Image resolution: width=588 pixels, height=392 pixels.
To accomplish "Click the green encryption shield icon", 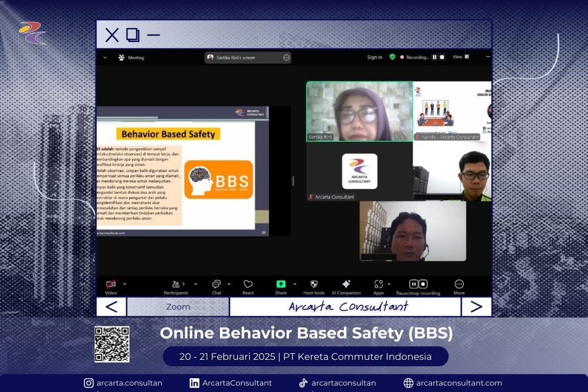I will [392, 57].
